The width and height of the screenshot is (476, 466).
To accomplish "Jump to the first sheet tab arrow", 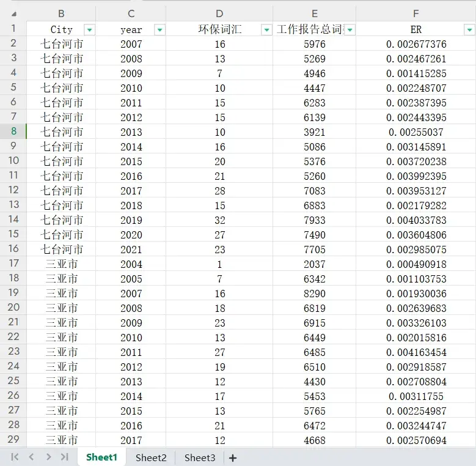I will pyautogui.click(x=15, y=457).
